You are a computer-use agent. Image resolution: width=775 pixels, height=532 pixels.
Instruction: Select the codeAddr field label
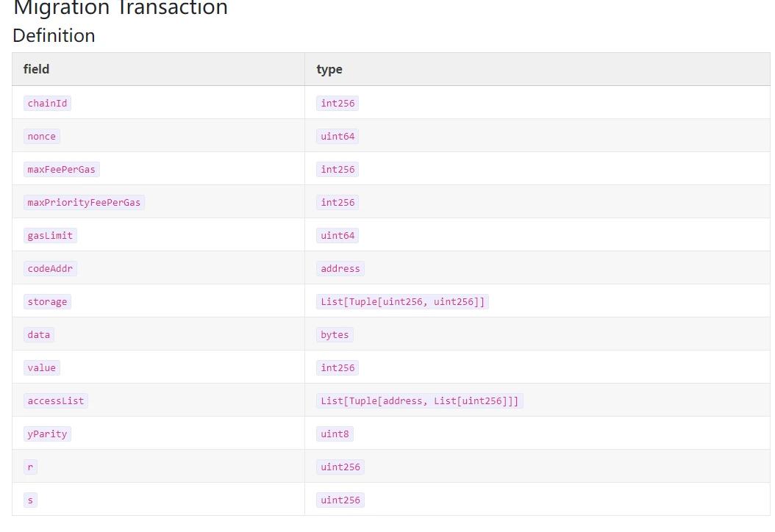(x=50, y=269)
